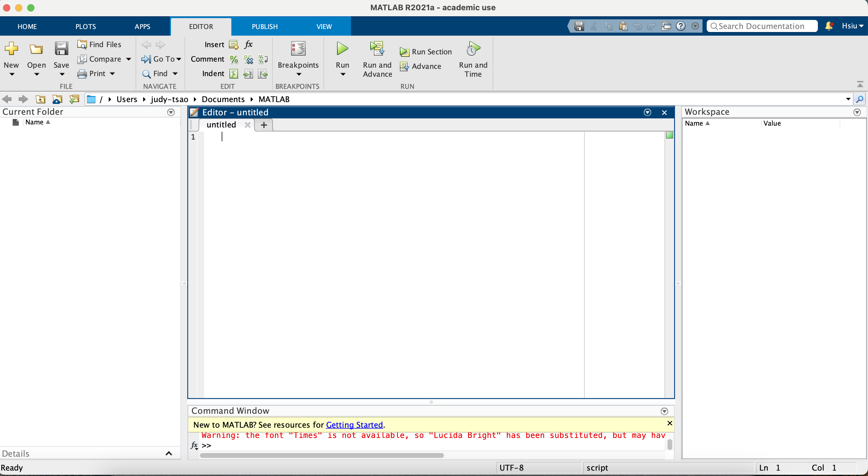Expand the Print dropdown arrow
The width and height of the screenshot is (868, 476).
pyautogui.click(x=112, y=74)
